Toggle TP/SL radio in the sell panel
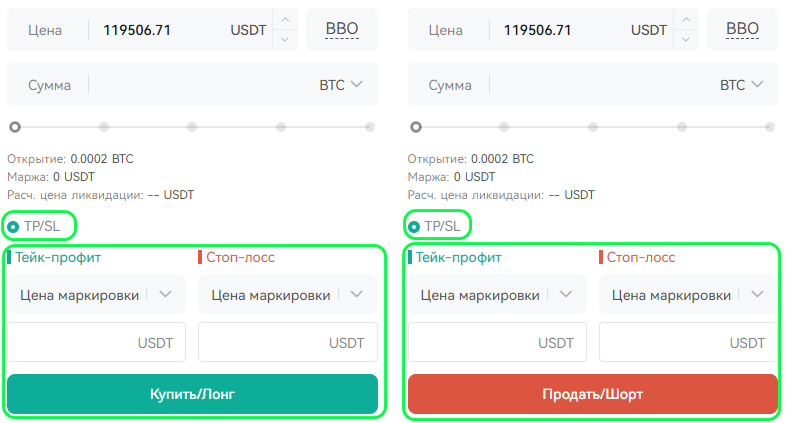 tap(414, 227)
